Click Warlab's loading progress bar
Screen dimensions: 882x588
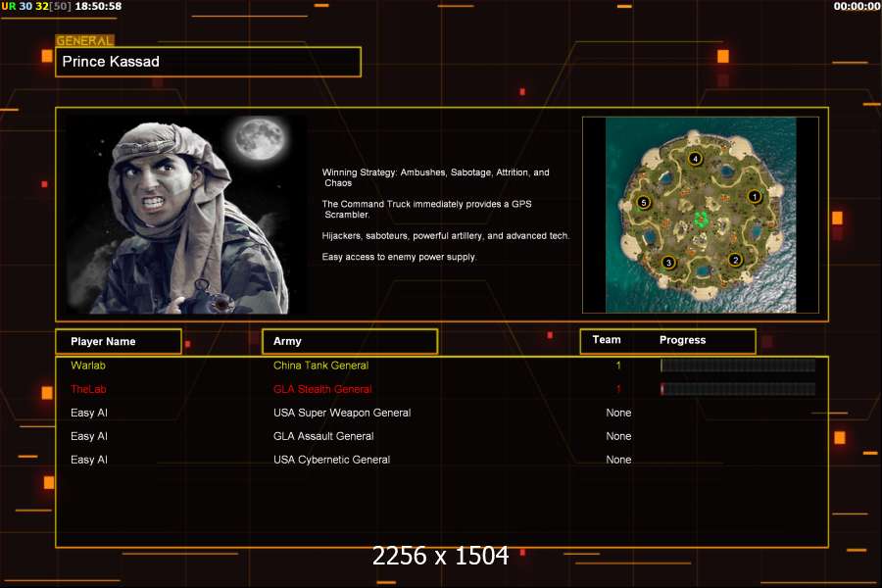click(738, 366)
